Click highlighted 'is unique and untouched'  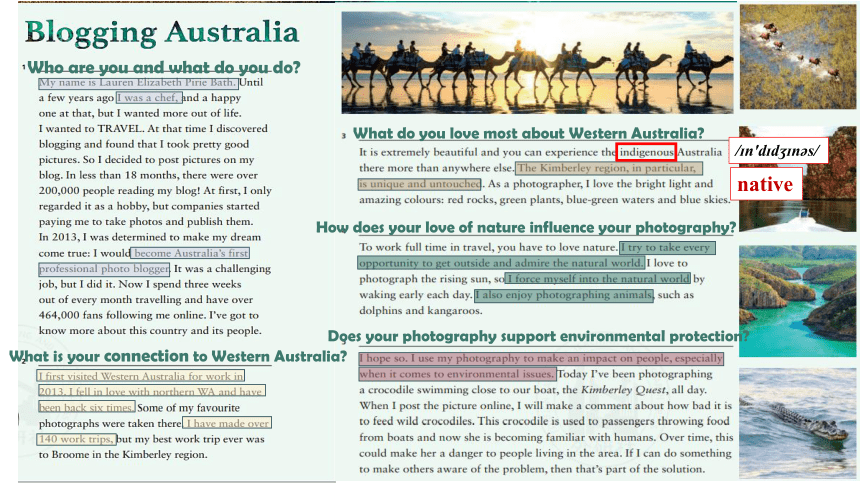[420, 184]
